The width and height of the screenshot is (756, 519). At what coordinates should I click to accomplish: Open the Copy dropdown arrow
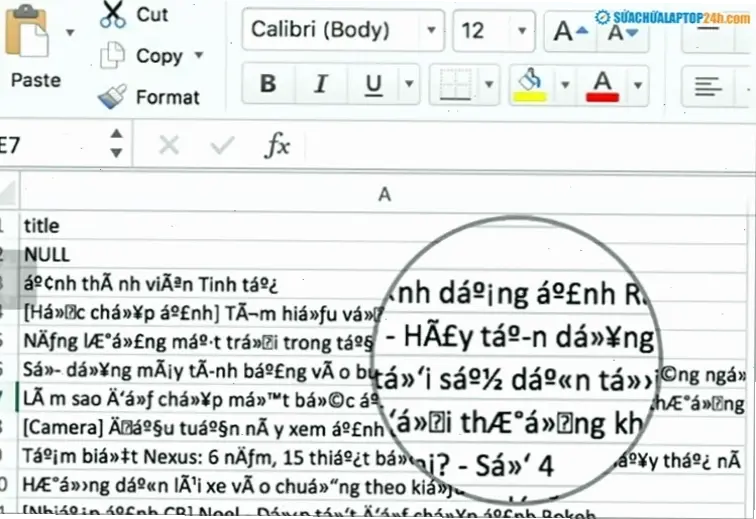199,55
